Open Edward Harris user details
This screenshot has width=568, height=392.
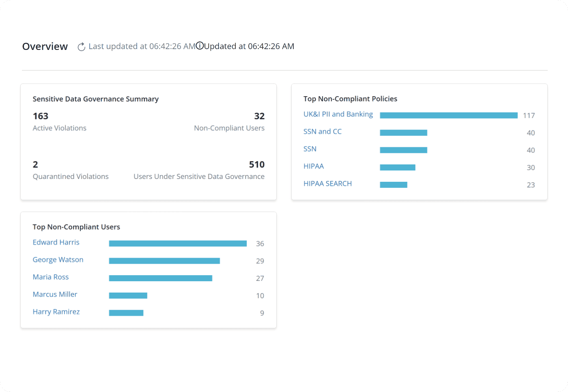[x=56, y=242]
